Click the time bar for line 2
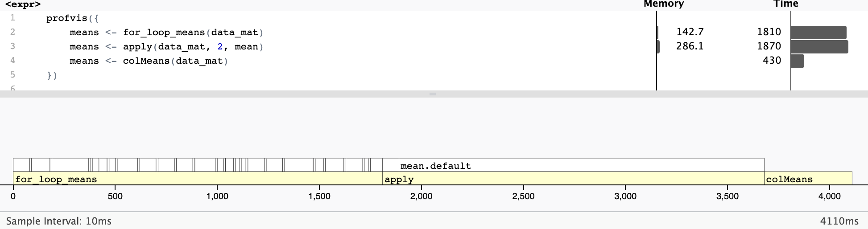Image resolution: width=868 pixels, height=229 pixels. [818, 32]
